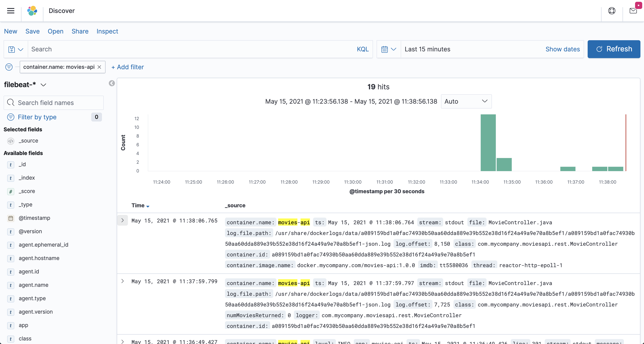Open the Auto interval dropdown
The image size is (644, 344).
coord(466,101)
